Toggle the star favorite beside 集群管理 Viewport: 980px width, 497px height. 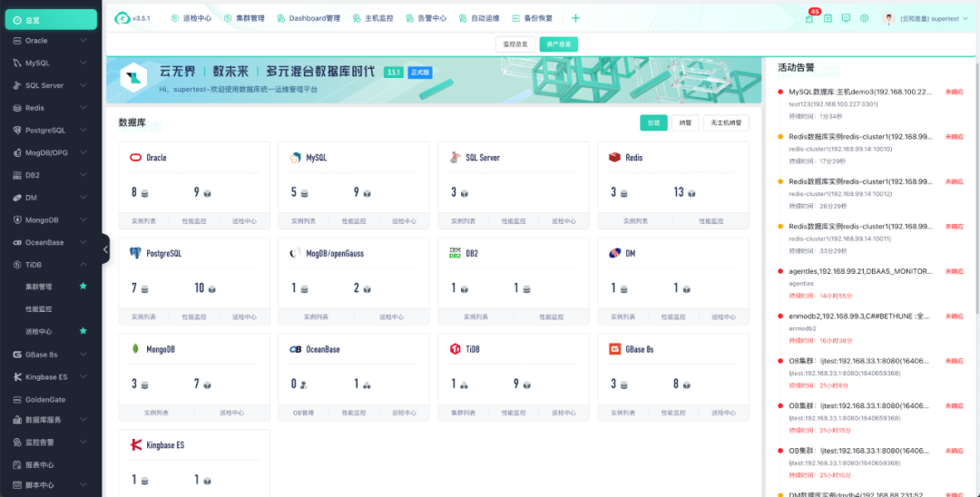(83, 286)
